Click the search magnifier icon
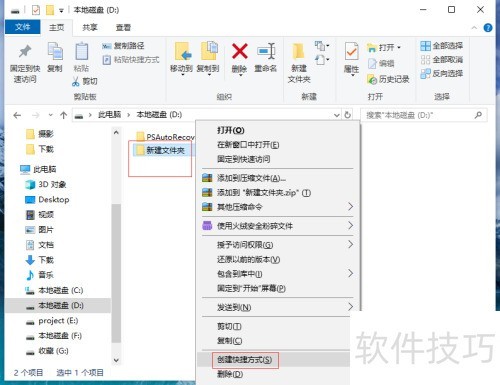Screen dimensions: 500x385 click(478, 115)
